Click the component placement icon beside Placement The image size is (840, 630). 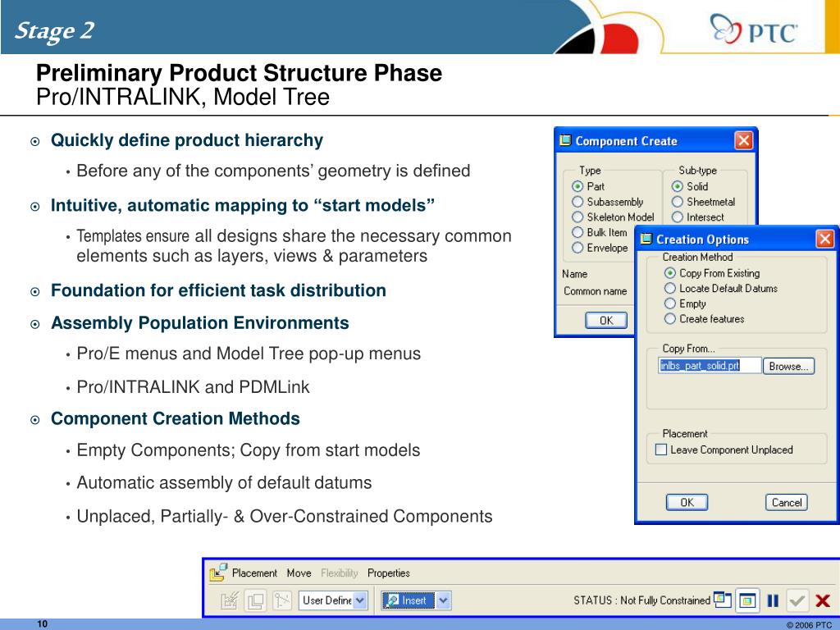tap(218, 573)
